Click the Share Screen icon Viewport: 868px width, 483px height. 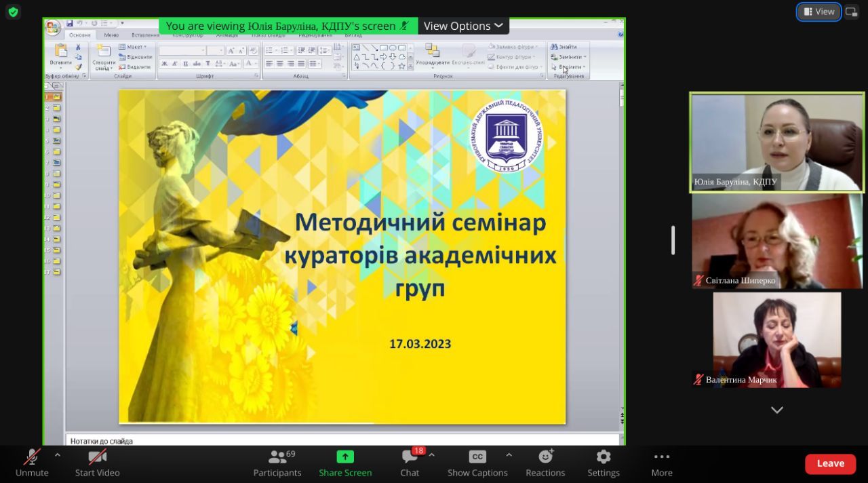click(x=345, y=457)
